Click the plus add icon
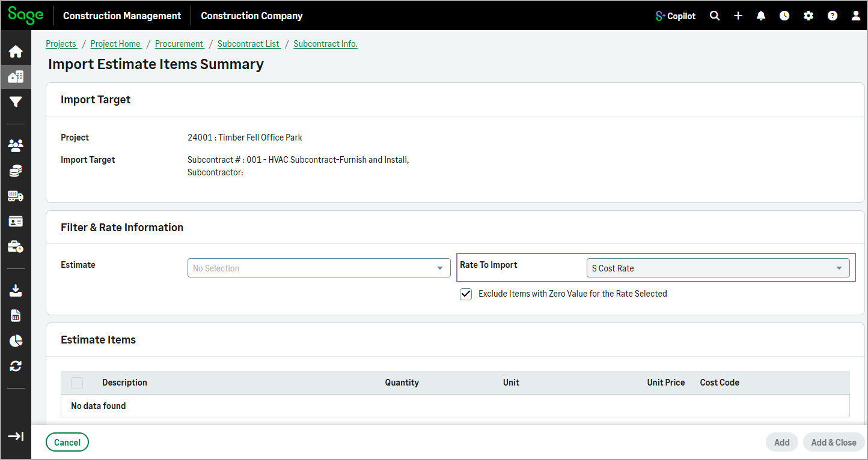 click(738, 16)
